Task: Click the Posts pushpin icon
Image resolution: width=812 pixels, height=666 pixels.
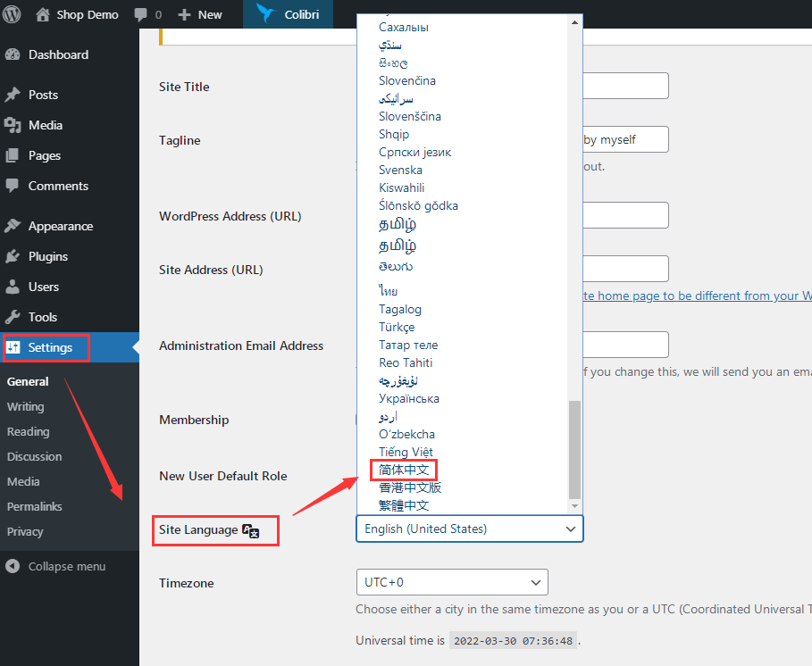Action: click(13, 95)
